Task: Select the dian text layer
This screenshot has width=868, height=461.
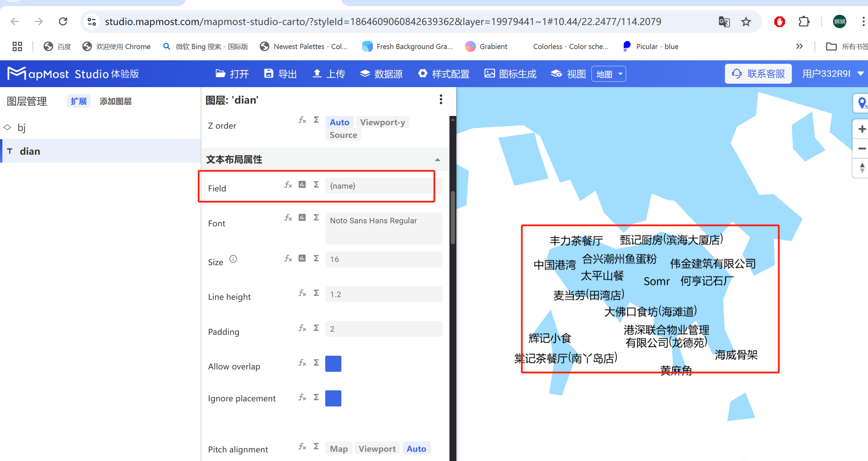Action: pyautogui.click(x=30, y=151)
